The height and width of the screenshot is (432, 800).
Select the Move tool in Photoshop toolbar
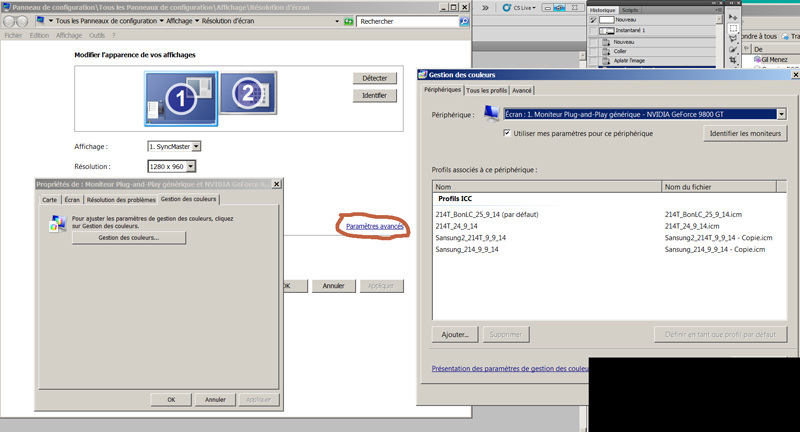click(733, 17)
